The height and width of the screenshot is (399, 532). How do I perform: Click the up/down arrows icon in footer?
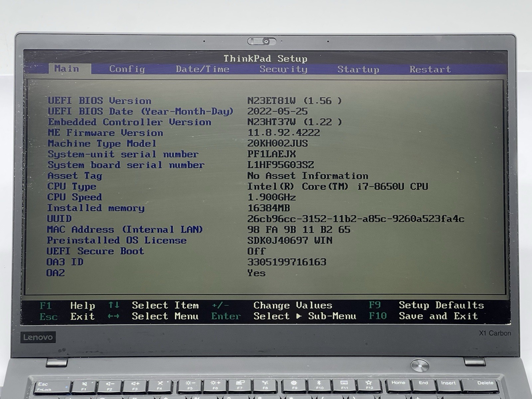[x=114, y=305]
